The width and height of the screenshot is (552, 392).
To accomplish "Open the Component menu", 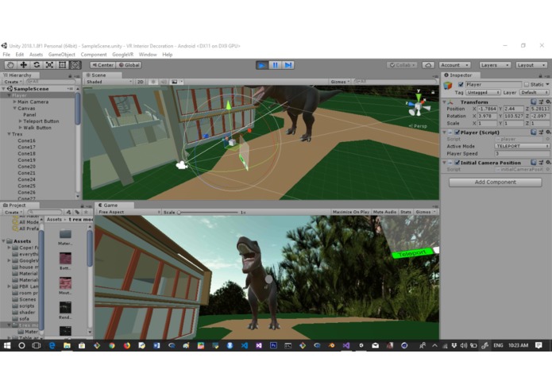I will click(94, 55).
